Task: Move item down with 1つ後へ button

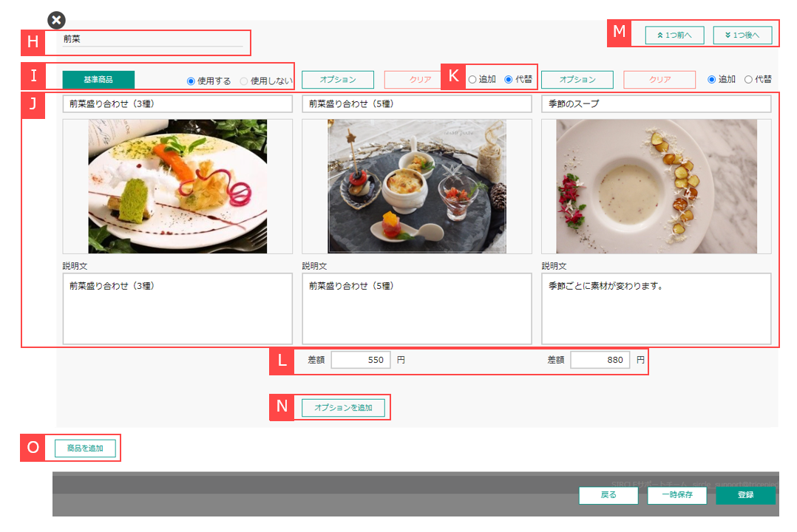Action: tap(742, 34)
